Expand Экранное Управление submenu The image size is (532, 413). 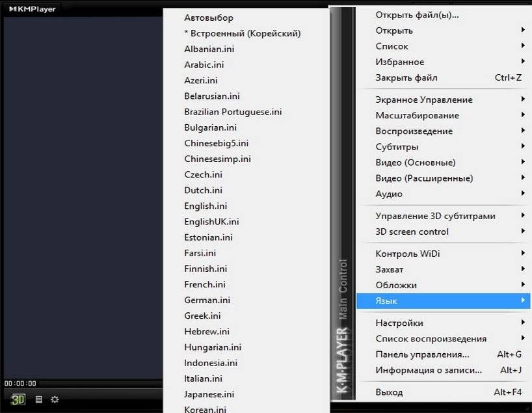click(x=443, y=100)
